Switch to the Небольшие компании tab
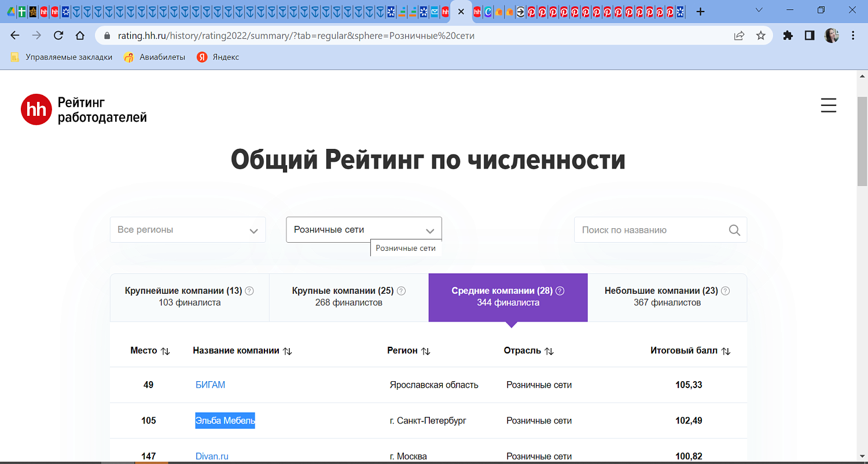The image size is (868, 464). click(667, 297)
